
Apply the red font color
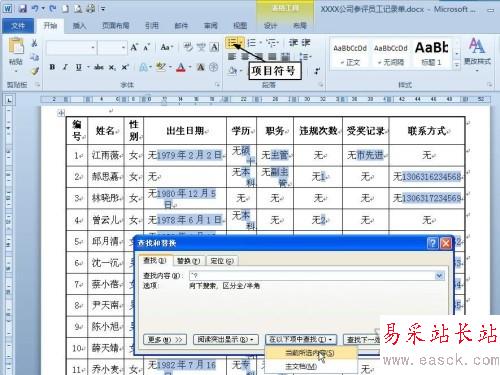181,67
